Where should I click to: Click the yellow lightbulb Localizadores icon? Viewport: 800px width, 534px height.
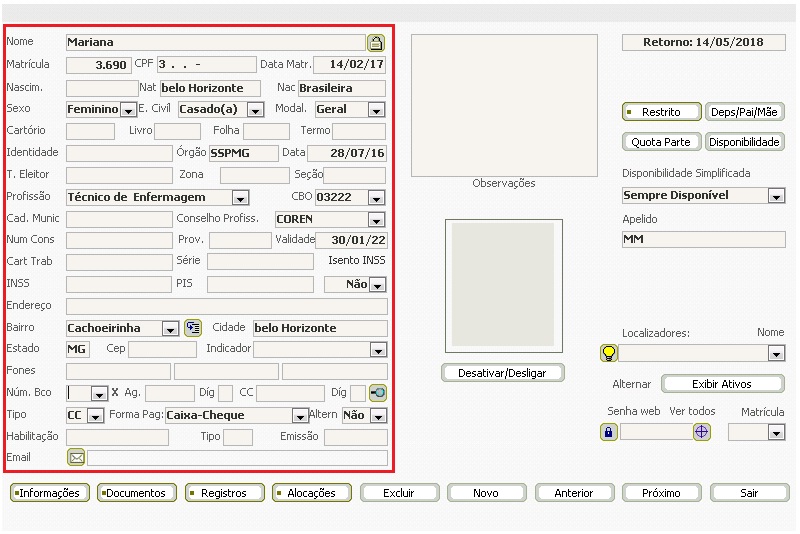point(609,353)
